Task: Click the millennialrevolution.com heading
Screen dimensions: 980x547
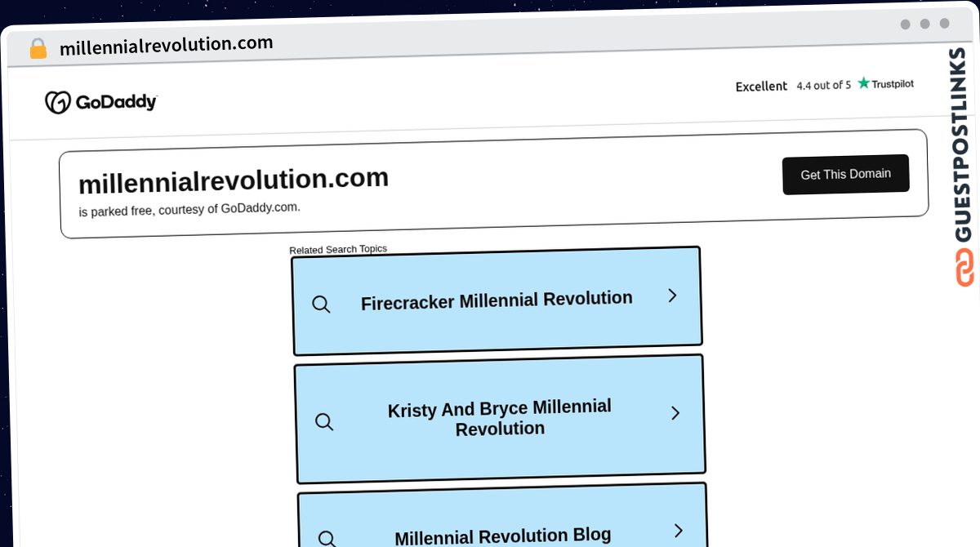Action: point(234,180)
